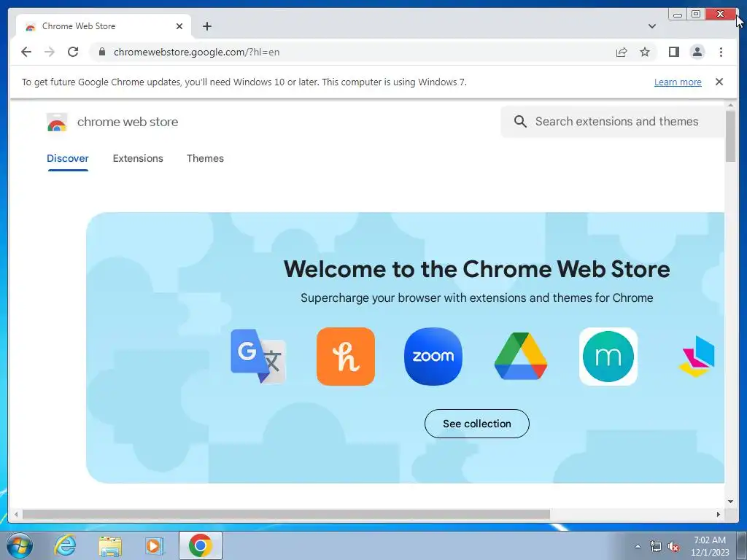
Task: Switch to the Extensions tab
Action: point(138,158)
